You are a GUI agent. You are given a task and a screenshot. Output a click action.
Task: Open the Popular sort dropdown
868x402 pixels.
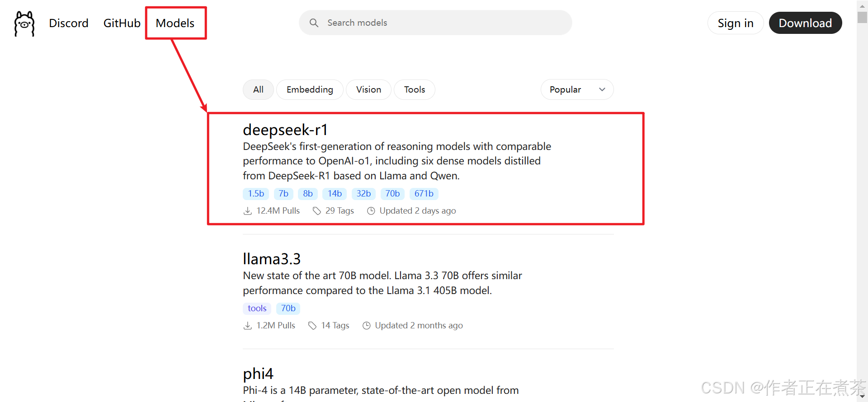577,89
